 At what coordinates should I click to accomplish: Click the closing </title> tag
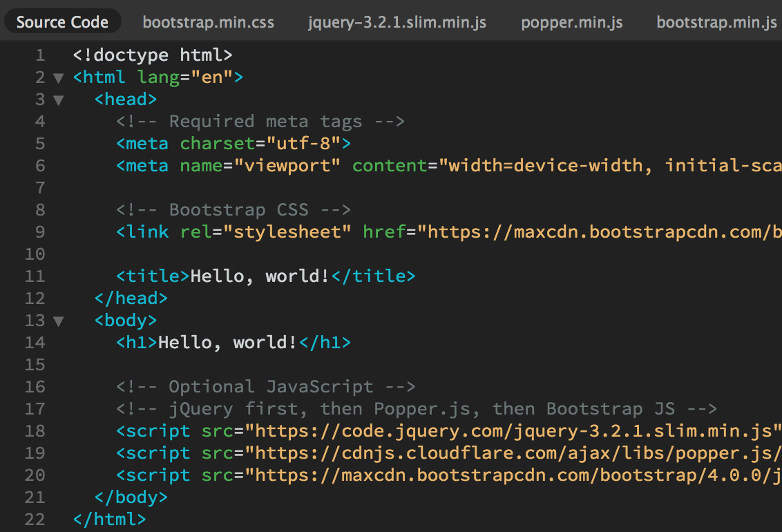coord(374,276)
